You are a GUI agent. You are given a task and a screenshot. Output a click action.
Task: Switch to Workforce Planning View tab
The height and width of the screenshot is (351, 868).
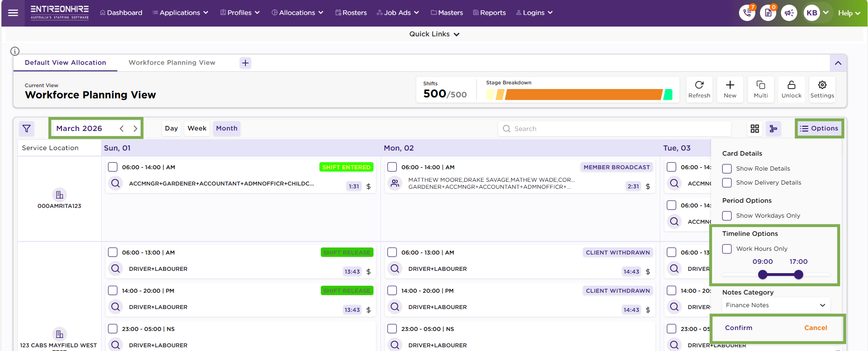tap(172, 62)
